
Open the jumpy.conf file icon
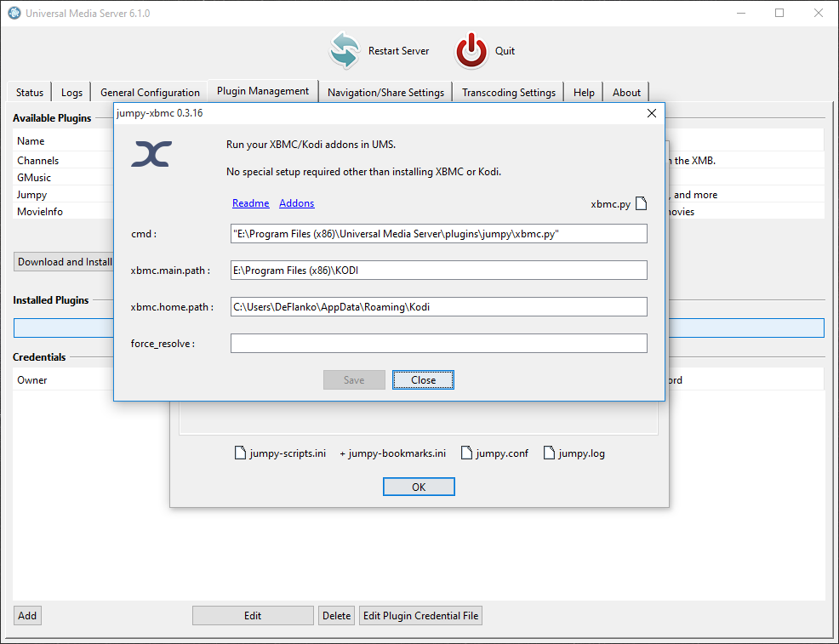(466, 453)
